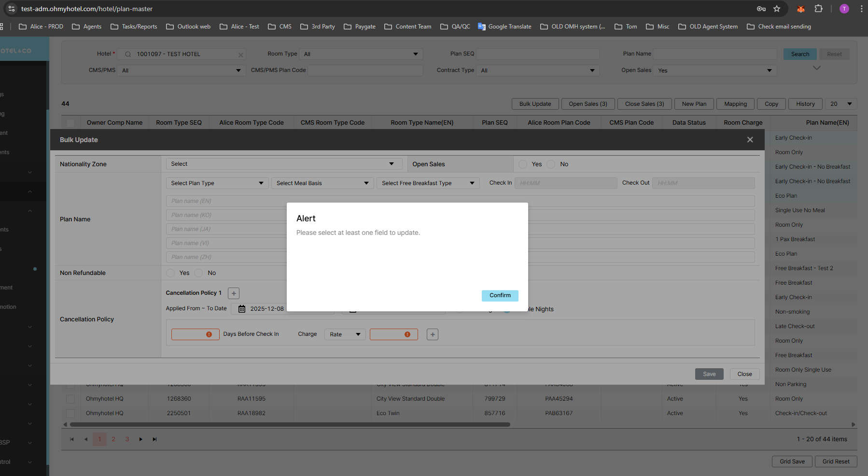868x476 pixels.
Task: Click the plus icon beside charge rate field
Action: tap(433, 334)
